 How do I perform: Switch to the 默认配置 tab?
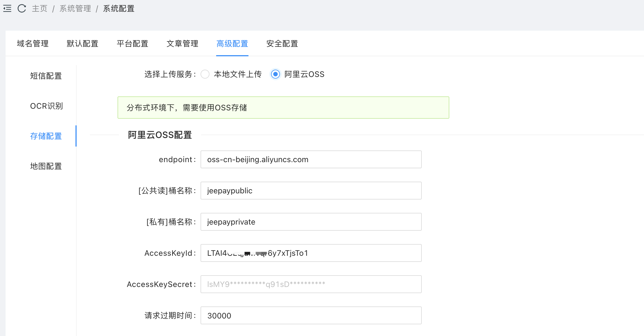point(82,44)
